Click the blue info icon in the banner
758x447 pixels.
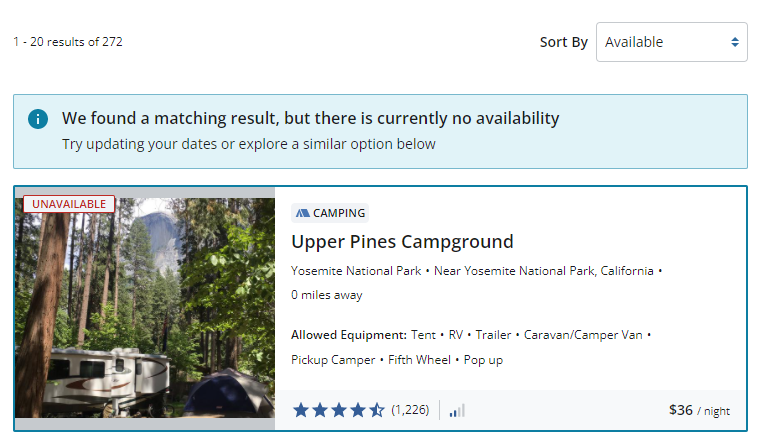coord(38,119)
